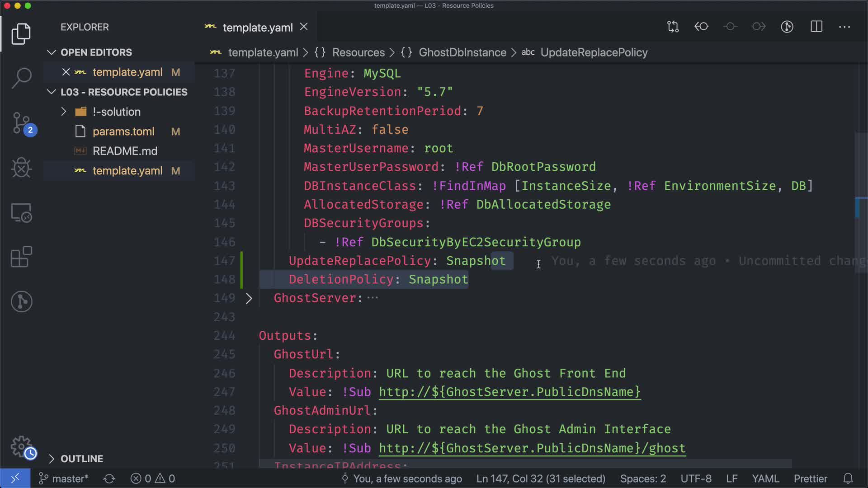868x488 pixels.
Task: Open the GhostAdminUrl http link value
Action: pos(532,448)
